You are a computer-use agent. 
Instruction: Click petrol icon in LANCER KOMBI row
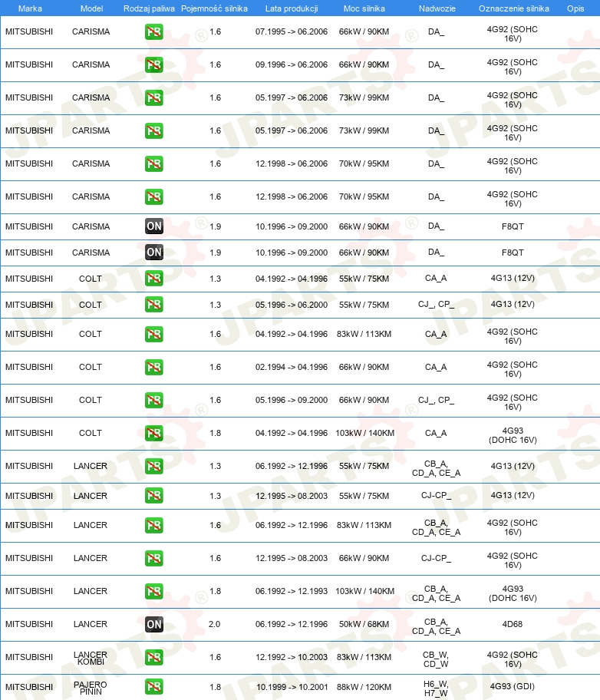(154, 657)
